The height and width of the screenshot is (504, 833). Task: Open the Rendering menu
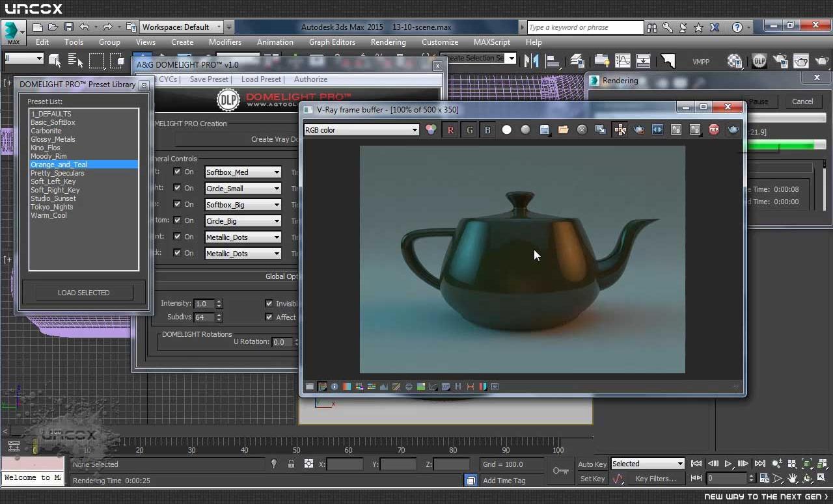pos(389,42)
